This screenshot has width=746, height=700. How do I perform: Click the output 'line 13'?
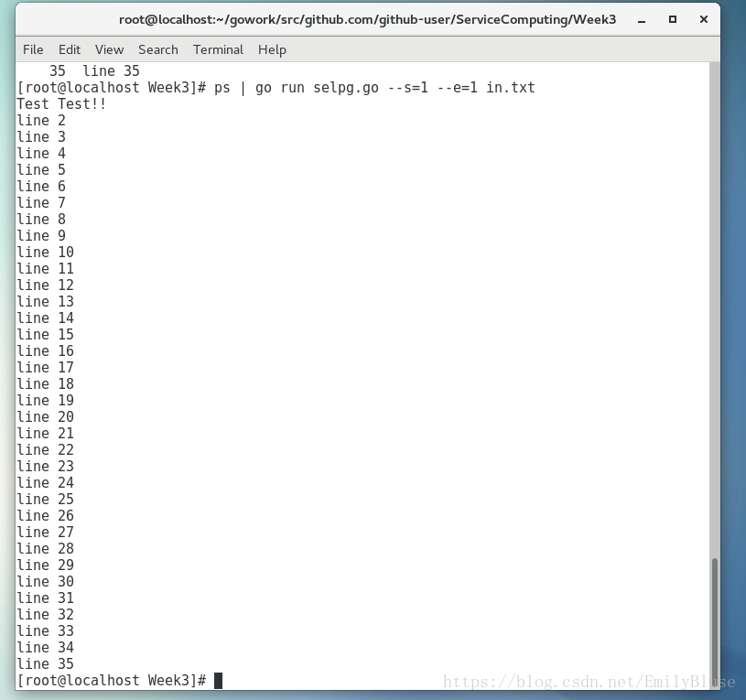click(x=45, y=301)
